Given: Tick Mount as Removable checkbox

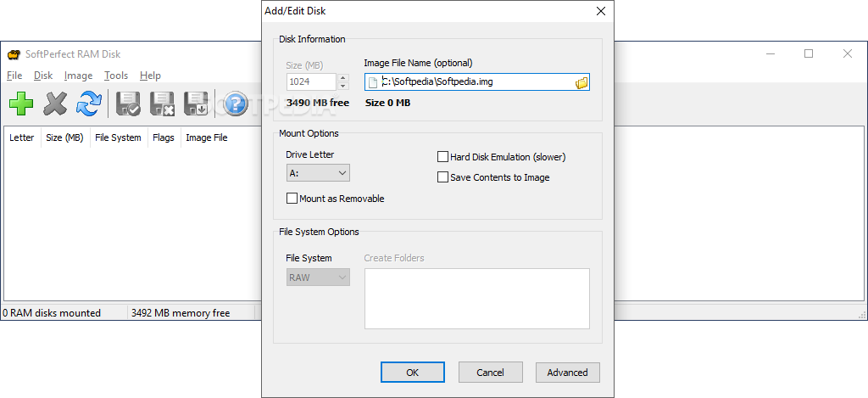Looking at the screenshot, I should point(292,199).
